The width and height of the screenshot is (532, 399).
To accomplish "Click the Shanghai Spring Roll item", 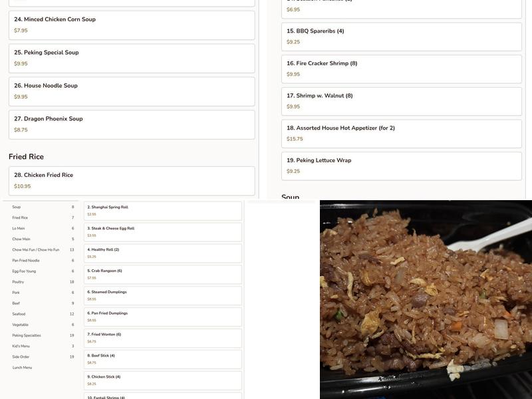I will click(163, 210).
